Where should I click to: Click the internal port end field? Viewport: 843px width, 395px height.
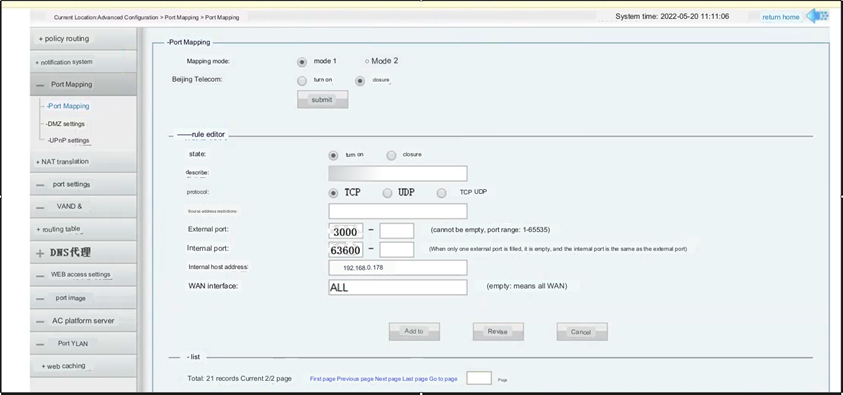[397, 250]
